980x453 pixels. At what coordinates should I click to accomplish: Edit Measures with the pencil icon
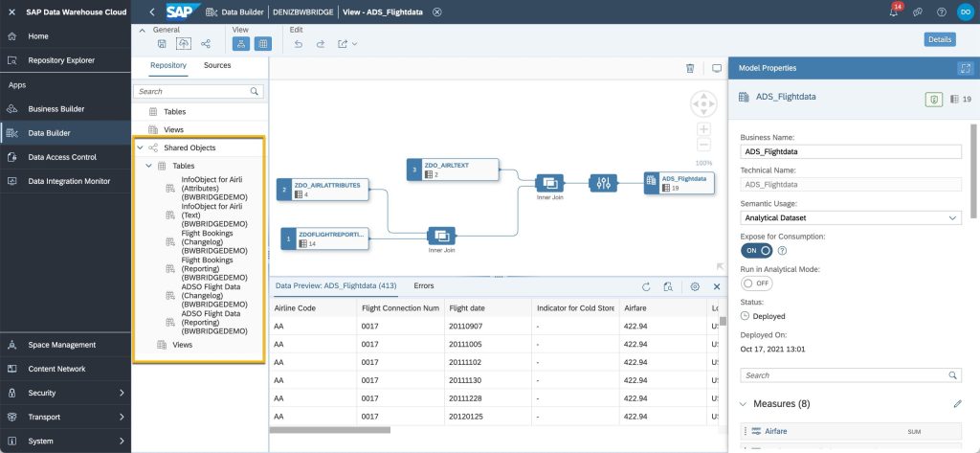pos(957,404)
